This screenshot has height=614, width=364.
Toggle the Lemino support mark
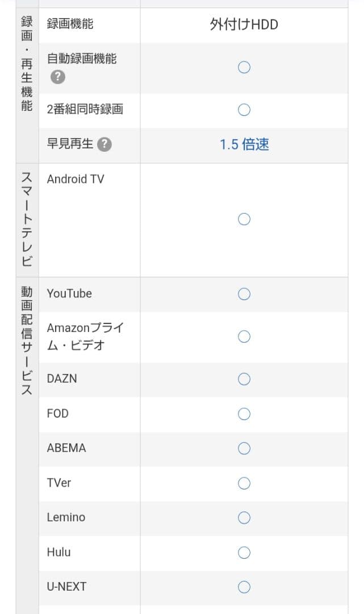point(244,518)
